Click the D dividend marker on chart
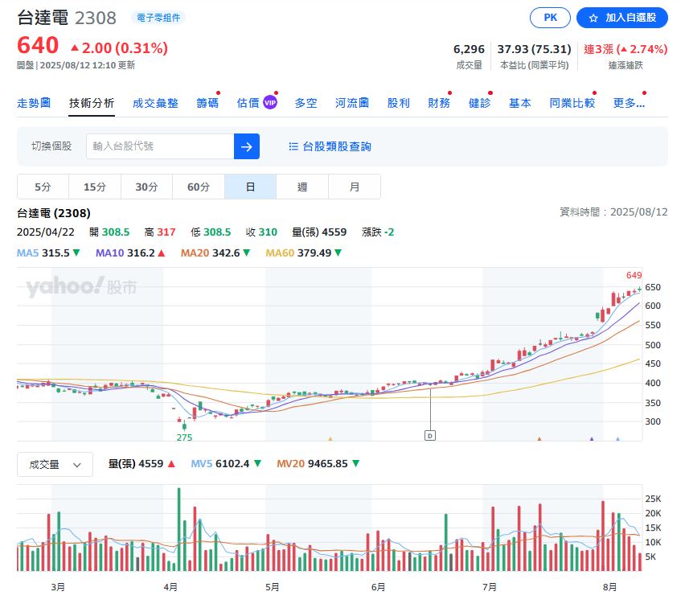The image size is (685, 616). tap(430, 436)
